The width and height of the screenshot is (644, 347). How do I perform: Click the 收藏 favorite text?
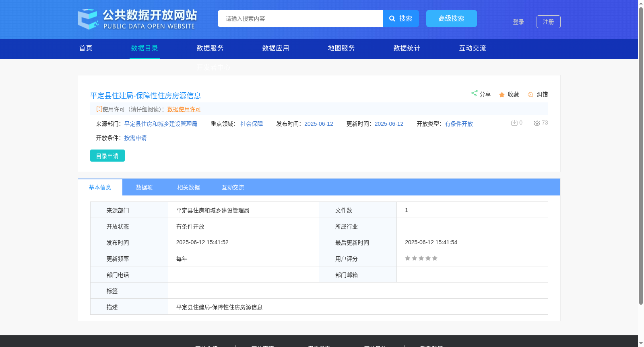(x=513, y=94)
